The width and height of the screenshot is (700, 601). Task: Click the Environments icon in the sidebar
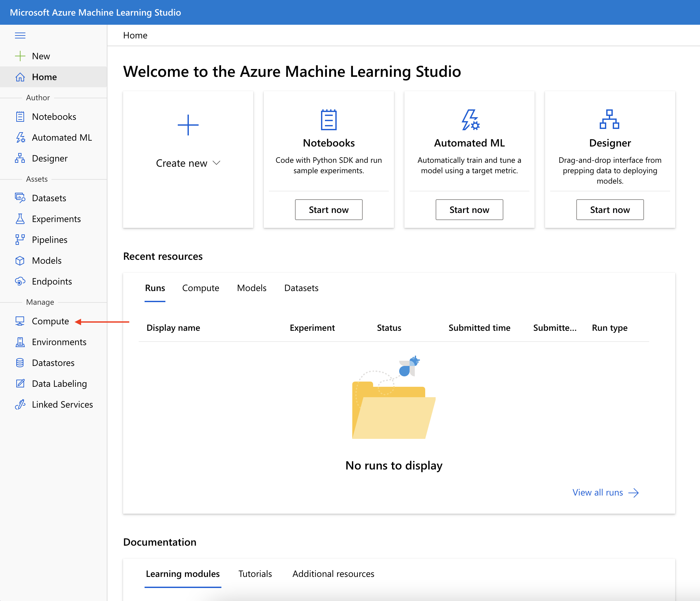20,342
